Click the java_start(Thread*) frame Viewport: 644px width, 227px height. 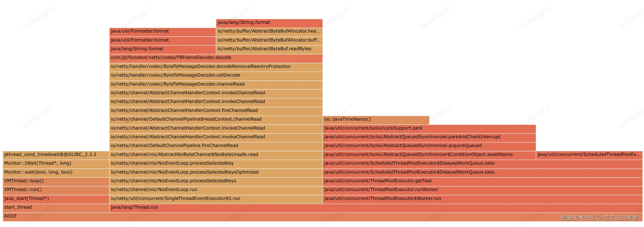pos(56,199)
